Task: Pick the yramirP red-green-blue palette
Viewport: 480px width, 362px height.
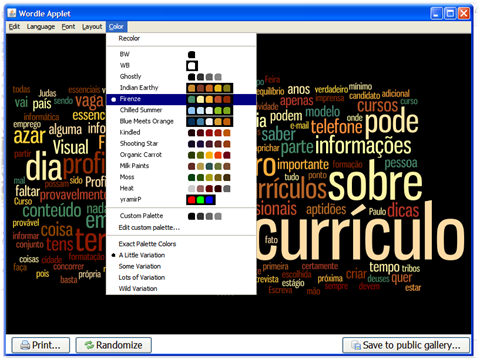Action: click(x=201, y=200)
